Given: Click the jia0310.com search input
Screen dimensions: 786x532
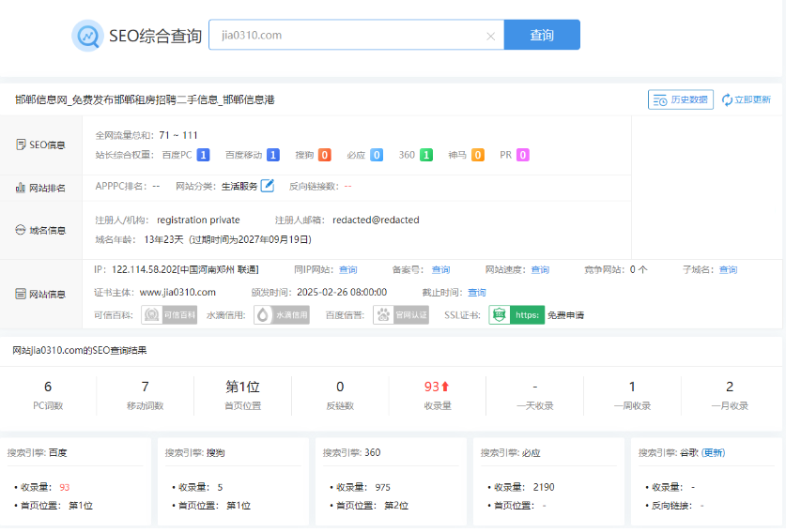Looking at the screenshot, I should click(x=357, y=35).
